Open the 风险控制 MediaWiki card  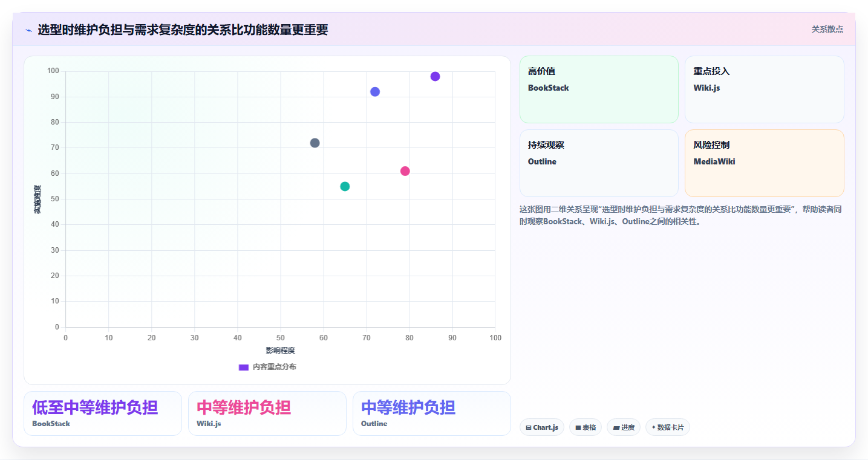tap(765, 163)
